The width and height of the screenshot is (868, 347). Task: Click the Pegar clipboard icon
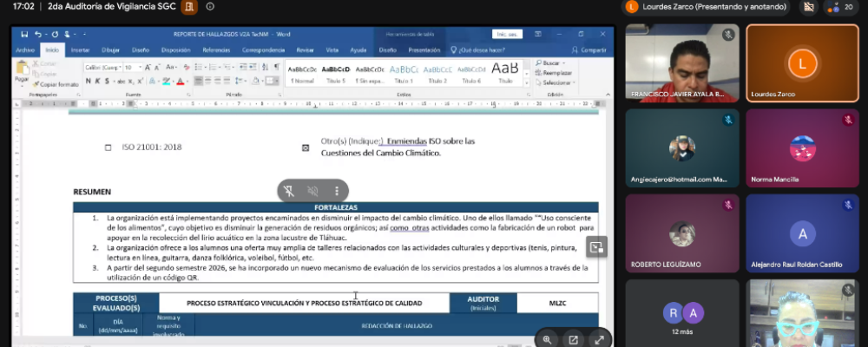pos(23,68)
